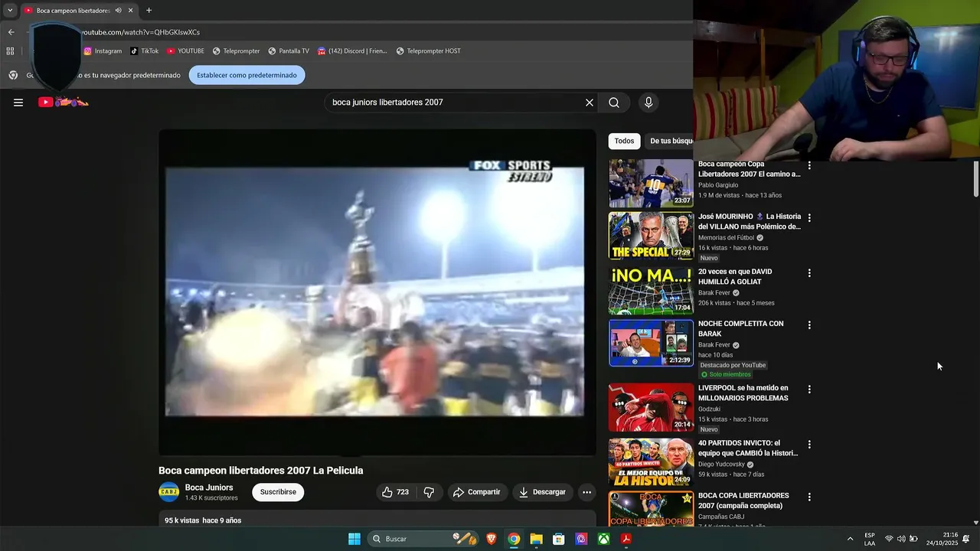Click the page vertical scrollbar thumb
The height and width of the screenshot is (551, 980).
pyautogui.click(x=975, y=179)
